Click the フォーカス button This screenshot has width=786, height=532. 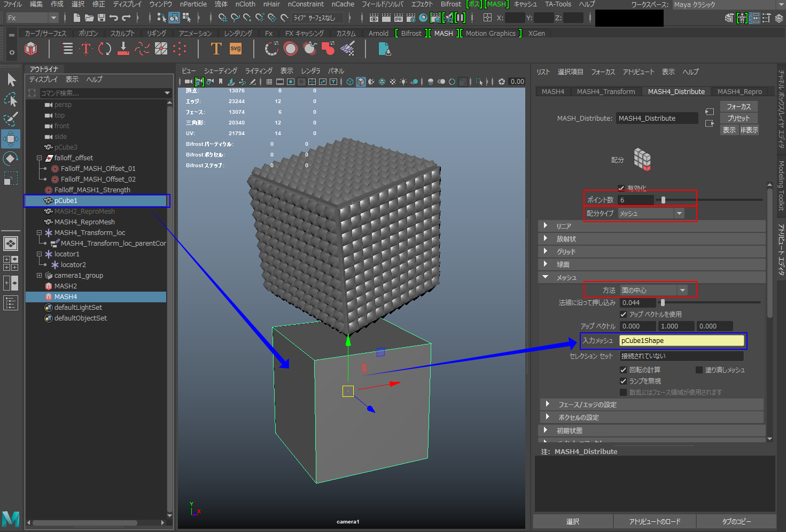coord(738,107)
